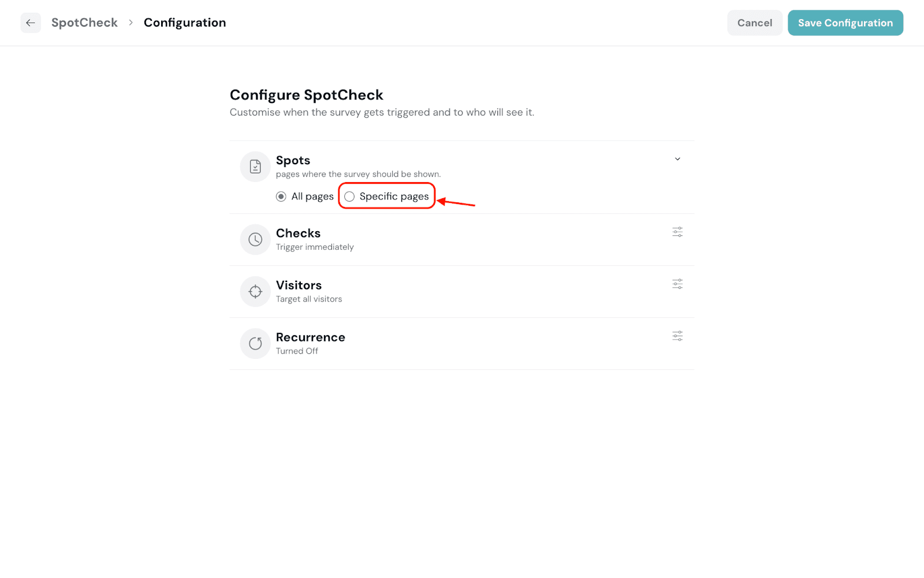The height and width of the screenshot is (578, 924).
Task: Click the Checks clock icon
Action: tap(255, 239)
